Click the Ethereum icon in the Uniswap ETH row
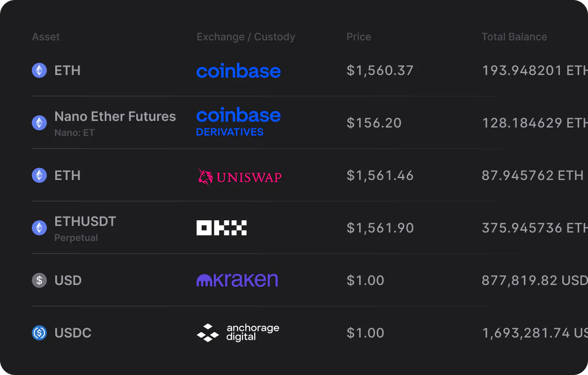This screenshot has height=375, width=588. click(39, 175)
